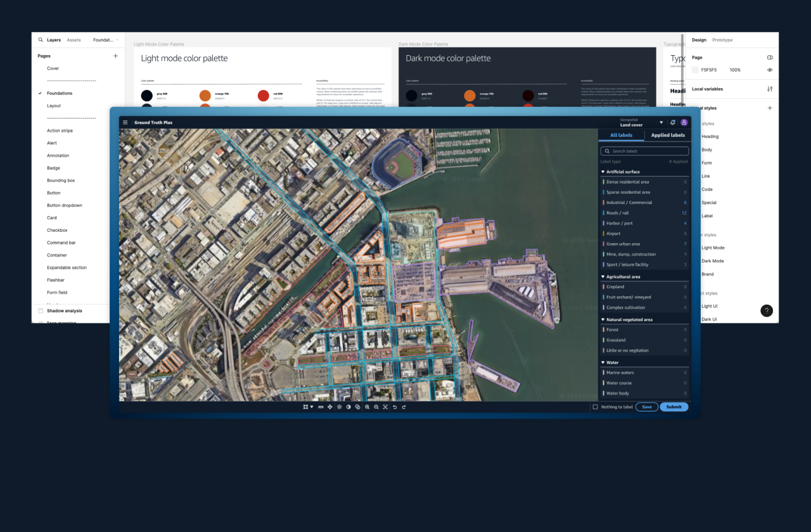Screen dimensions: 811x532
Task: Click the purple user profile avatar
Action: [x=684, y=122]
